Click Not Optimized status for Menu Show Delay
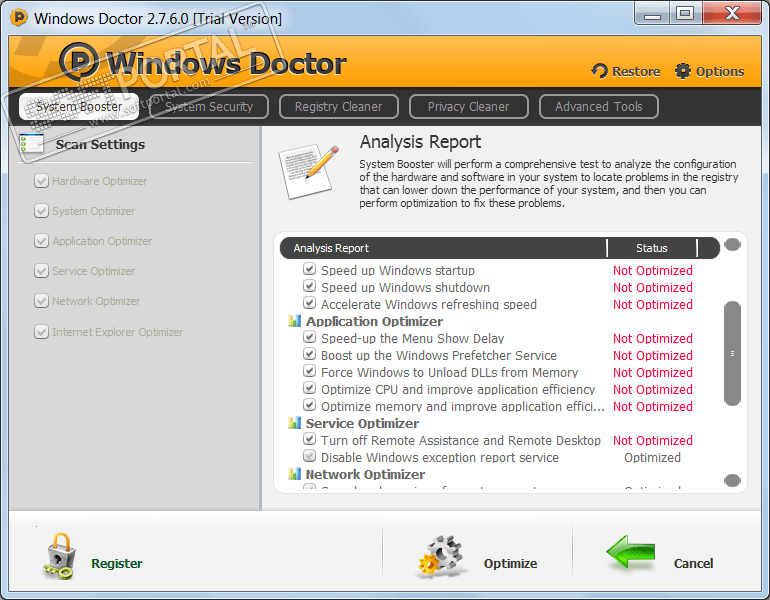Viewport: 770px width, 600px height. 653,339
